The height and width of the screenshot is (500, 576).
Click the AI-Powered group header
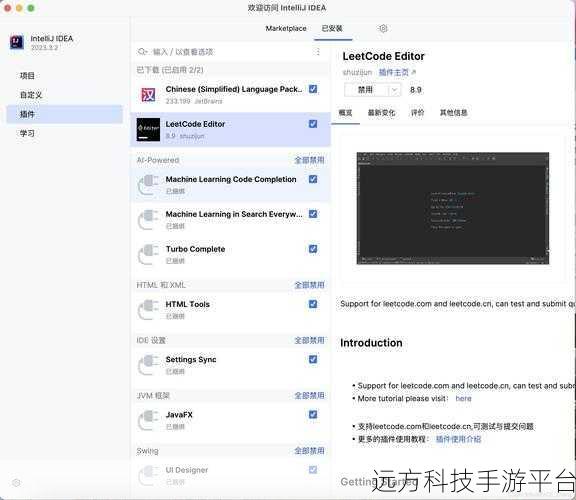click(158, 160)
